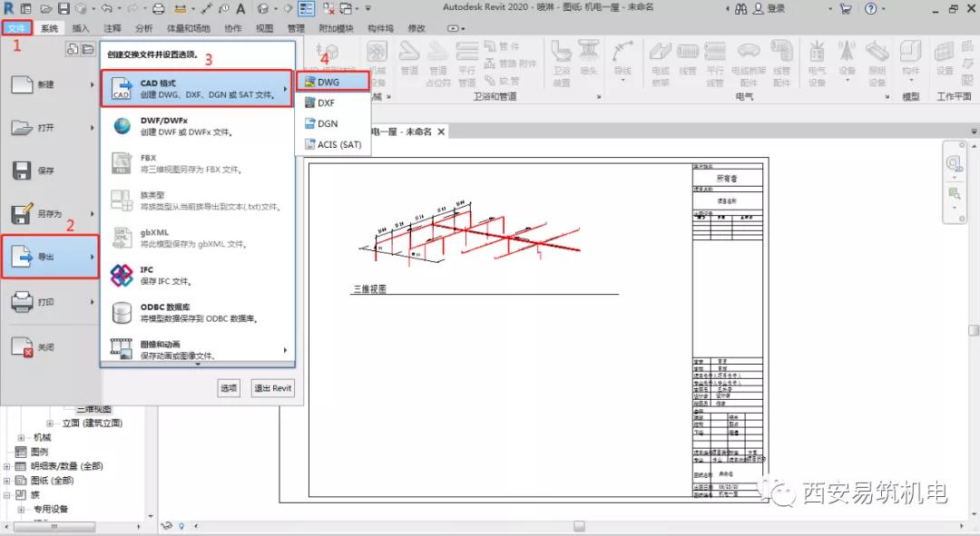
Task: Click the Thin Lines toggle icon in toolbar
Action: click(x=307, y=9)
